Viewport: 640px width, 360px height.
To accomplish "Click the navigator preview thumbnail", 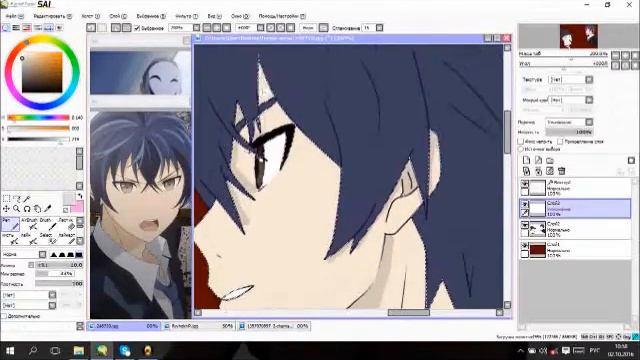I will tap(578, 36).
